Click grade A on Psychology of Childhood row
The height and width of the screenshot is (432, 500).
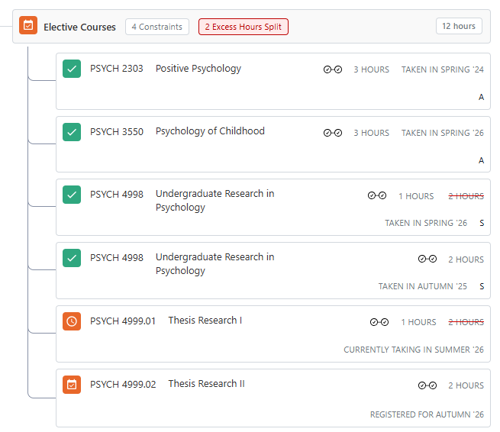coord(481,161)
